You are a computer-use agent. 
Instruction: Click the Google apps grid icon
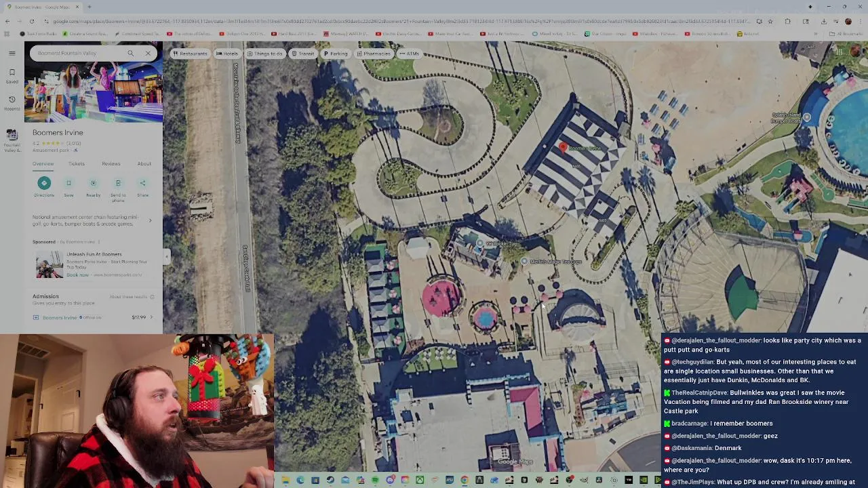point(839,53)
